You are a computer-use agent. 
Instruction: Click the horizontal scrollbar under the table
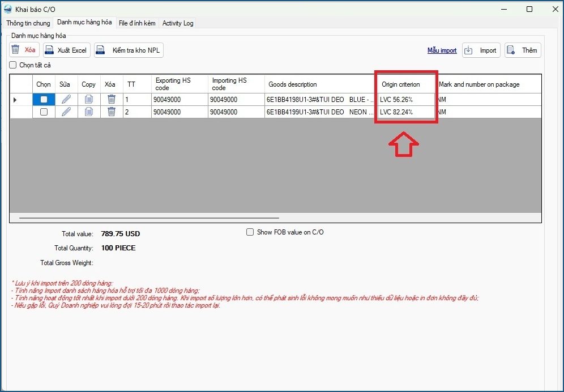pos(149,218)
